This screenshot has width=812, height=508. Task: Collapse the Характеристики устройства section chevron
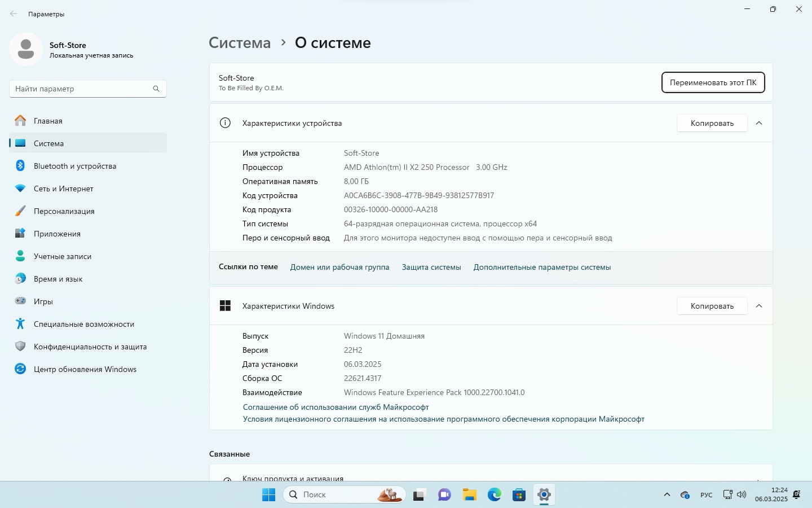(x=759, y=123)
